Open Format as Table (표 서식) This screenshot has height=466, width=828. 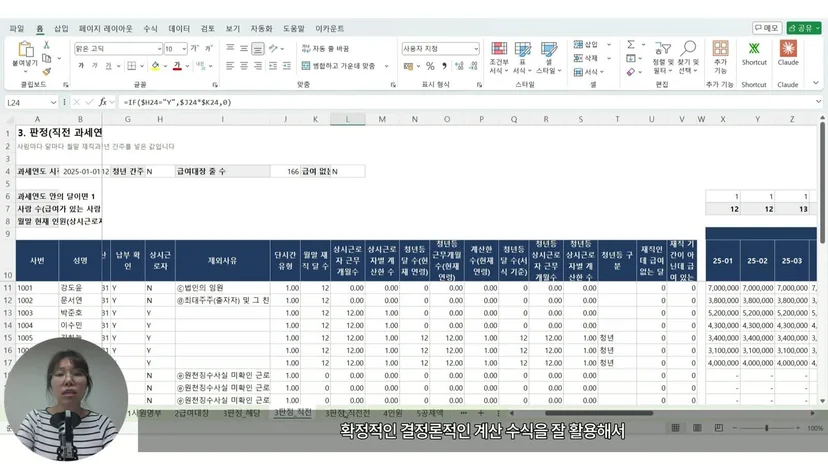point(523,58)
